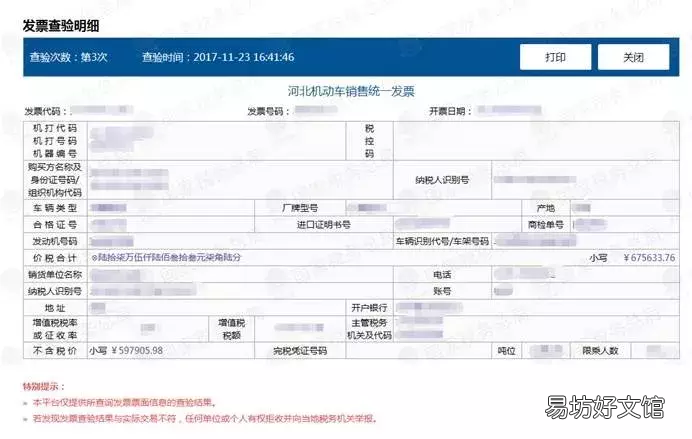Viewport: 692px width, 439px height.
Task: Select the 发票查验明细 heading text
Action: coord(61,26)
